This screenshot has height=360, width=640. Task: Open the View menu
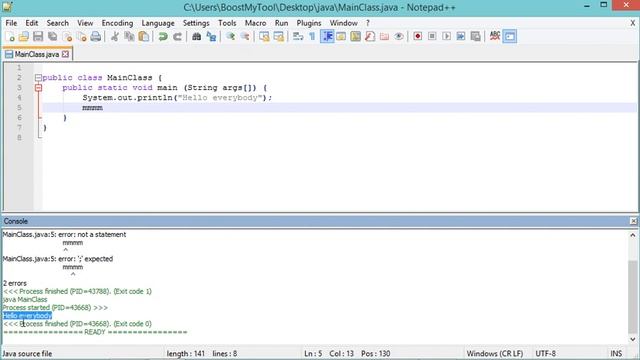click(85, 23)
